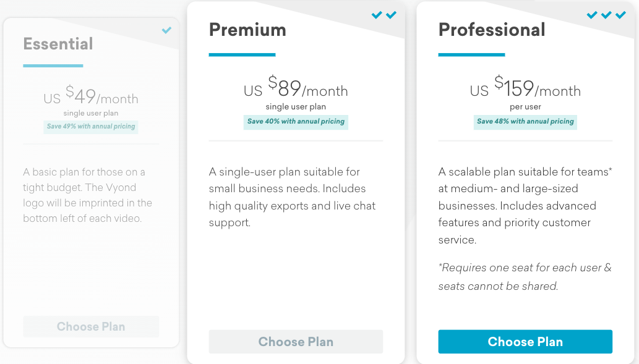
Task: Click the first checkmark on Premium card
Action: 377,15
